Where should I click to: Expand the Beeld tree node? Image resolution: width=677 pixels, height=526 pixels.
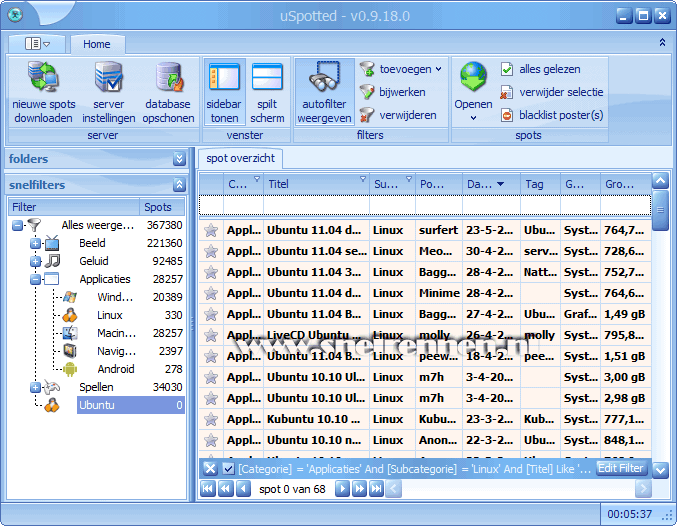35,244
